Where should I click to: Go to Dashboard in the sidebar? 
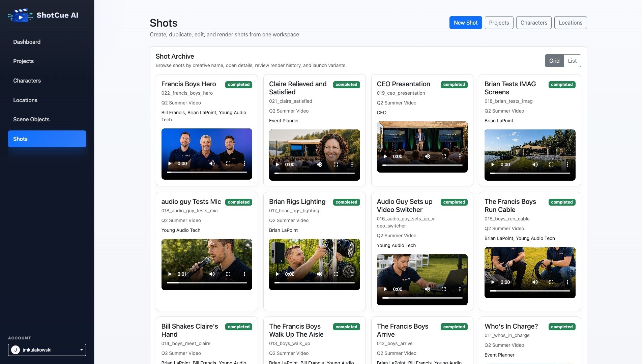click(x=47, y=42)
